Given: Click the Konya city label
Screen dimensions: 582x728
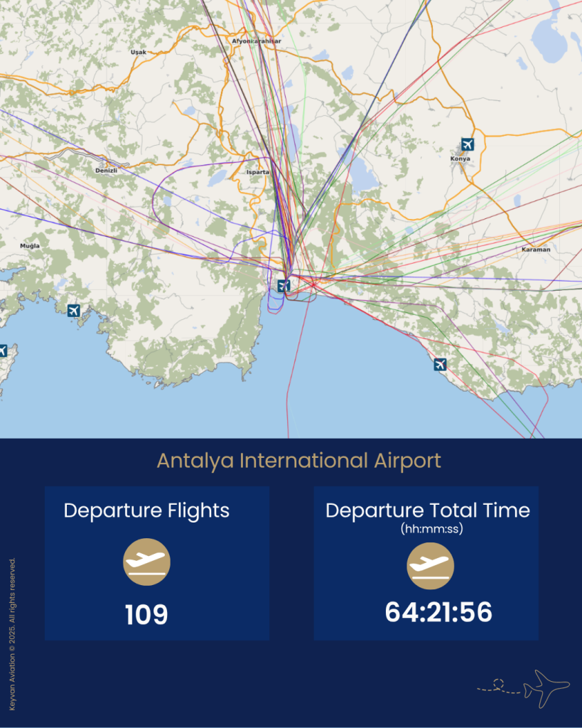Looking at the screenshot, I should (x=460, y=159).
